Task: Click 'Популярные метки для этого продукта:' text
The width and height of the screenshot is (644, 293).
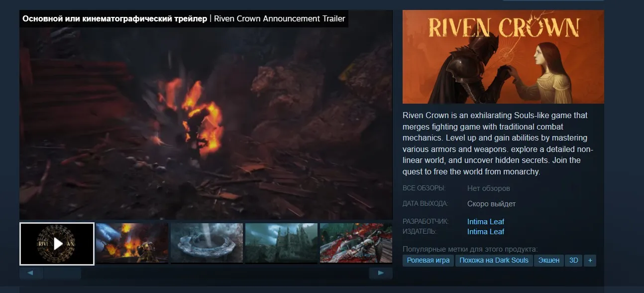Action: [x=470, y=249]
